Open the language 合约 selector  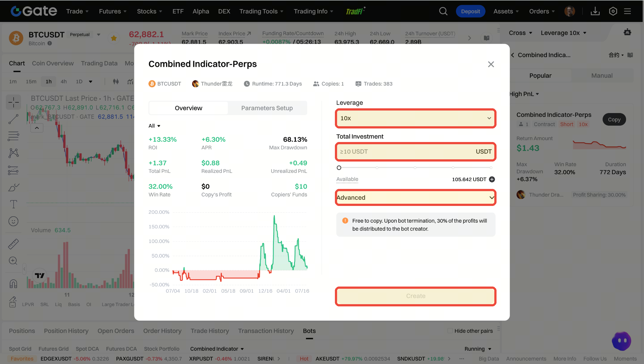616,55
